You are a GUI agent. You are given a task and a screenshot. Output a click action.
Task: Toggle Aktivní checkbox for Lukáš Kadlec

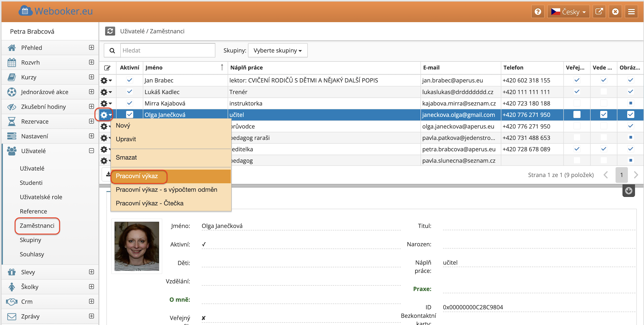click(130, 92)
